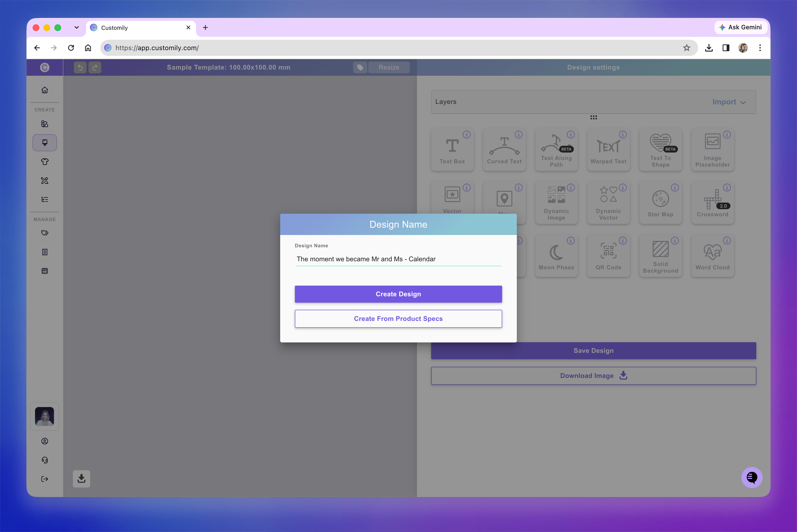This screenshot has width=797, height=532.
Task: Open the design templates sidebar icon
Action: (44, 124)
